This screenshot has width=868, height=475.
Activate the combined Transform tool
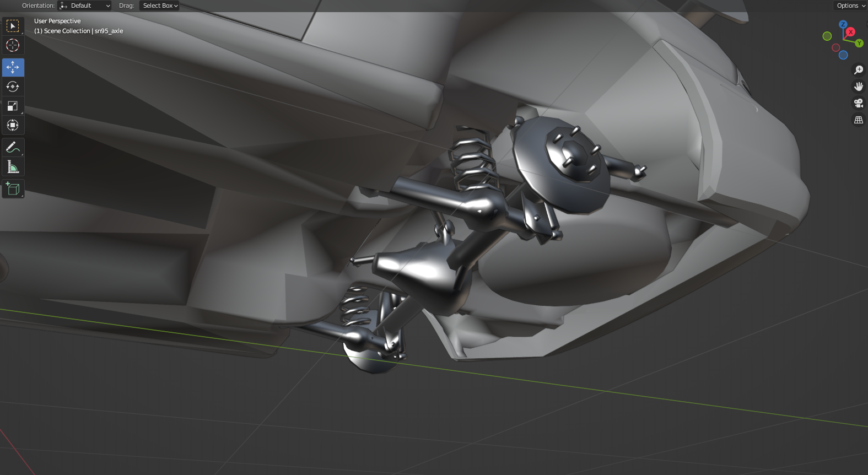click(x=13, y=125)
